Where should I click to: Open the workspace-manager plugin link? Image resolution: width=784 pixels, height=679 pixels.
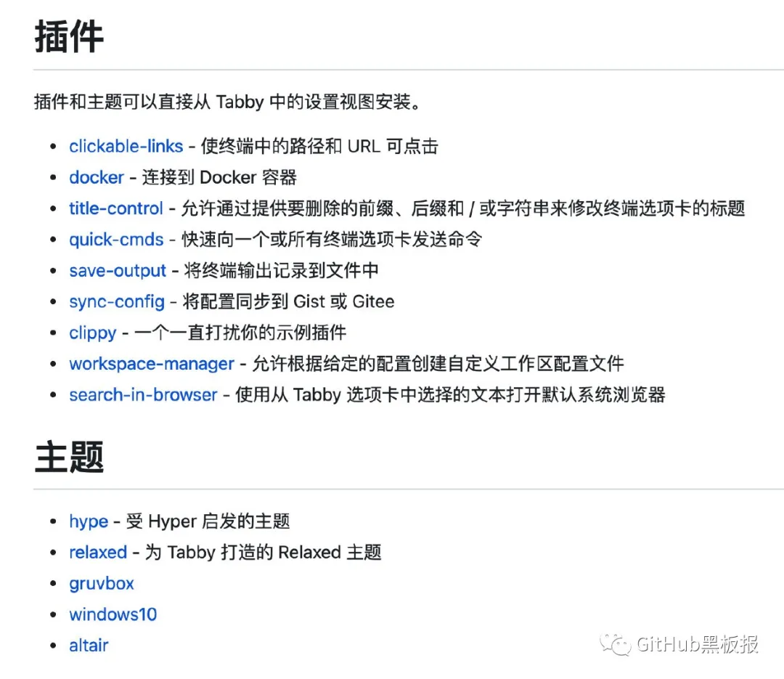click(152, 364)
